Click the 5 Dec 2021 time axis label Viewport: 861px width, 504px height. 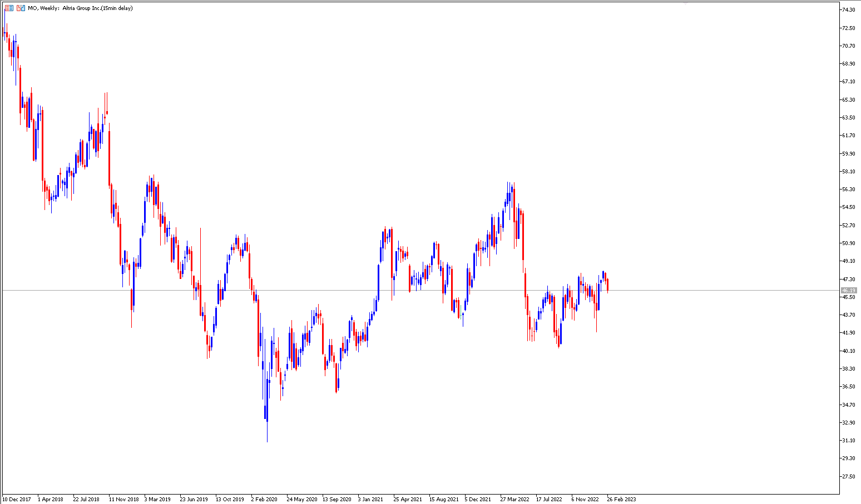coord(478,500)
